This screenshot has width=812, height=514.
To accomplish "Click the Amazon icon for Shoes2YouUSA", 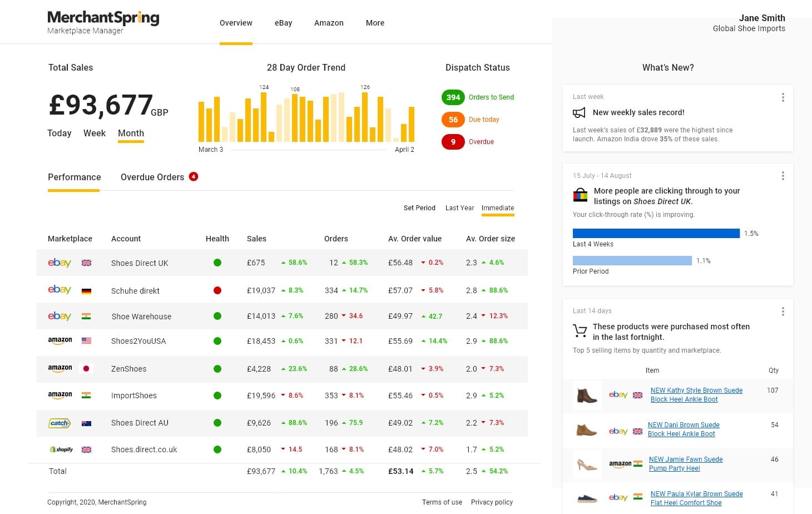I will [x=60, y=340].
